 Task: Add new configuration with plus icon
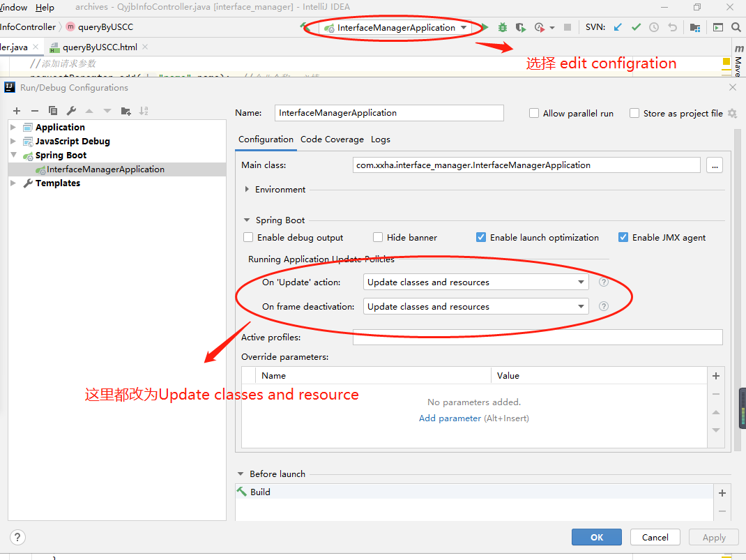coord(17,111)
